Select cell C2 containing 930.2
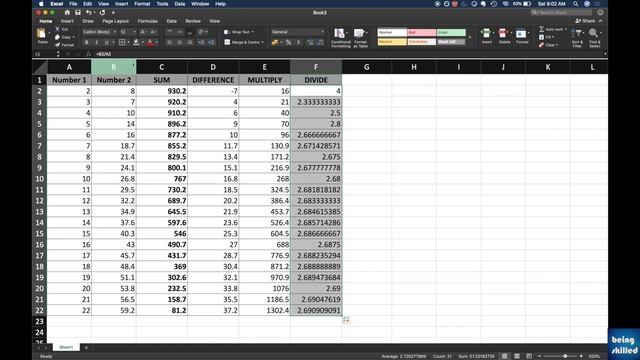 (162, 91)
